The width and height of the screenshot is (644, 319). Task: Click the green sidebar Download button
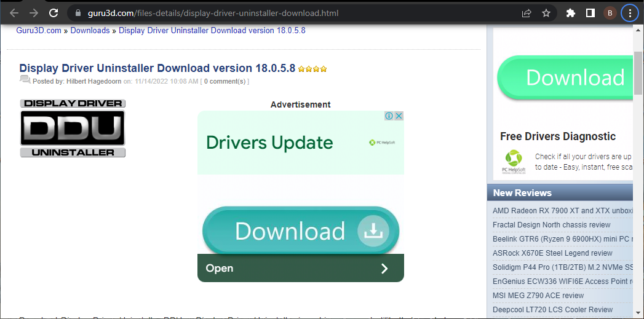point(565,77)
